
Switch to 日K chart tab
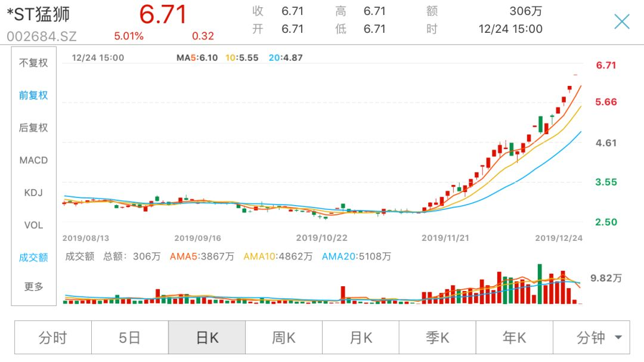(207, 338)
